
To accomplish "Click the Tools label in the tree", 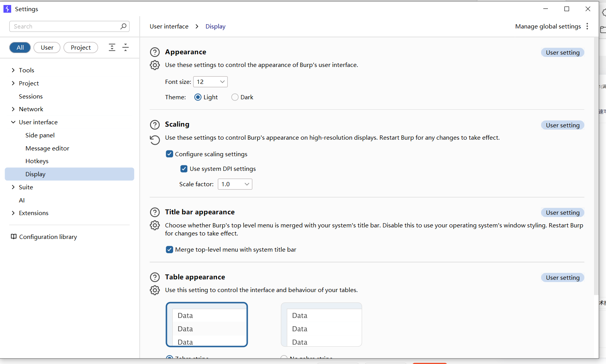I will tap(27, 70).
